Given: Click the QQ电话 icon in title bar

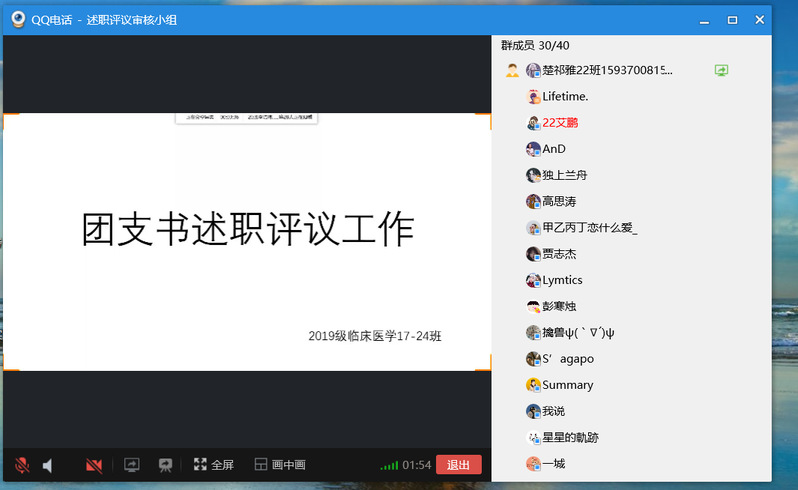Looking at the screenshot, I should click(17, 19).
